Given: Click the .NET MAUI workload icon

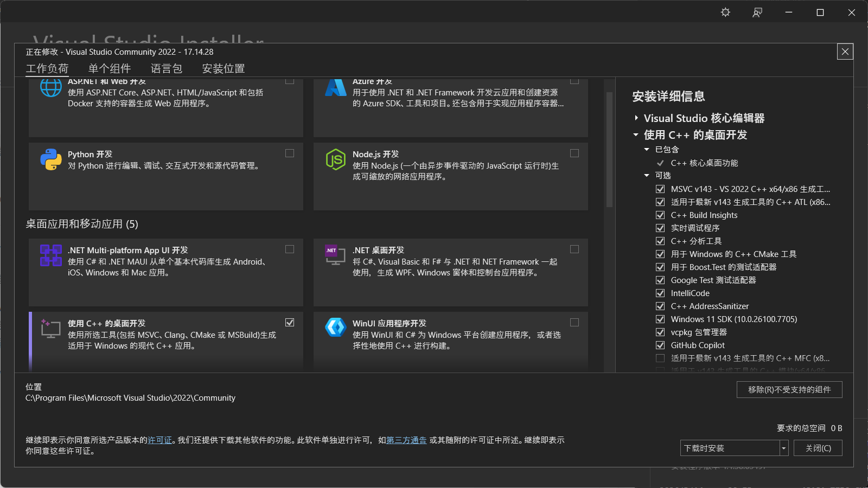Looking at the screenshot, I should tap(51, 255).
